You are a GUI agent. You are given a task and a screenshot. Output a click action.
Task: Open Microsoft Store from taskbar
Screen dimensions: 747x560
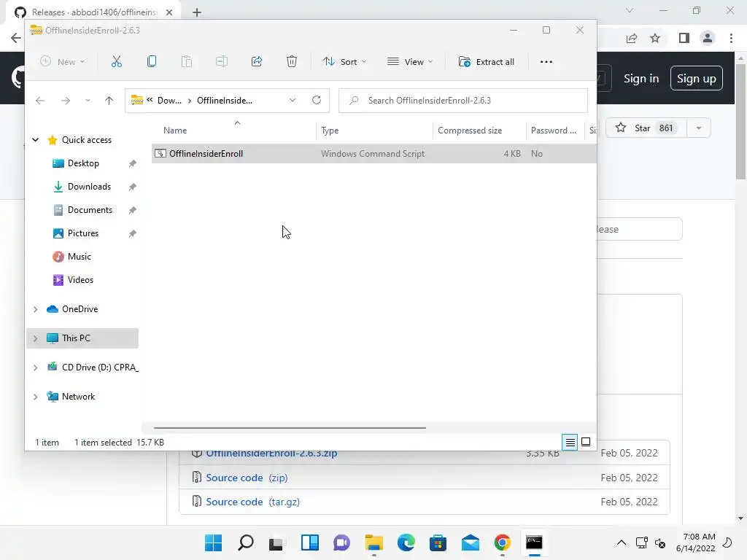point(438,542)
